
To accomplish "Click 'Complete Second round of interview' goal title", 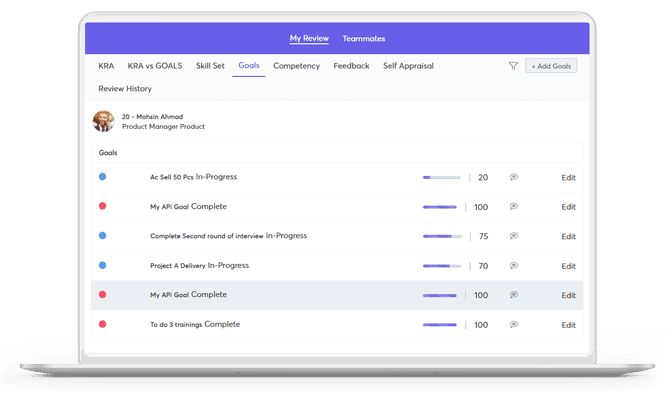I will click(x=207, y=236).
